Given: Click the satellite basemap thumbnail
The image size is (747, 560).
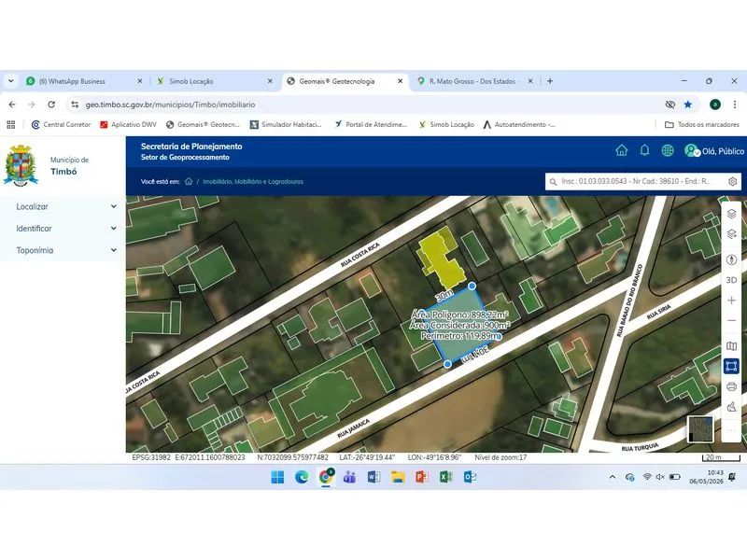Looking at the screenshot, I should coord(700,429).
